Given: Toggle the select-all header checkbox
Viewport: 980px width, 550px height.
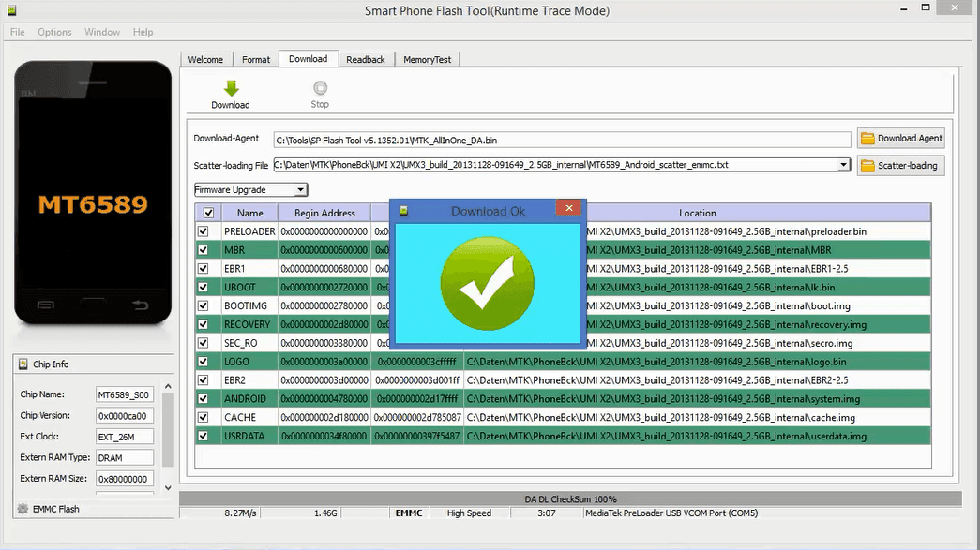Looking at the screenshot, I should (x=209, y=213).
